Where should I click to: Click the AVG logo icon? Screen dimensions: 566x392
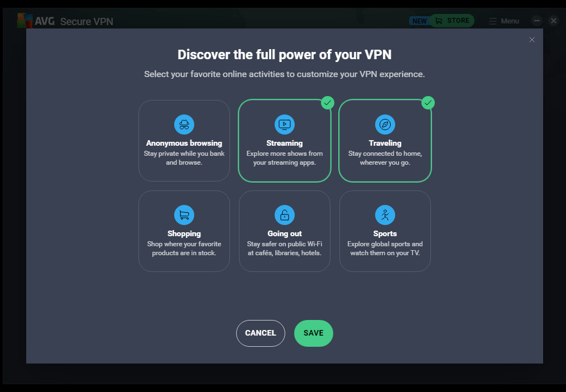pos(24,21)
